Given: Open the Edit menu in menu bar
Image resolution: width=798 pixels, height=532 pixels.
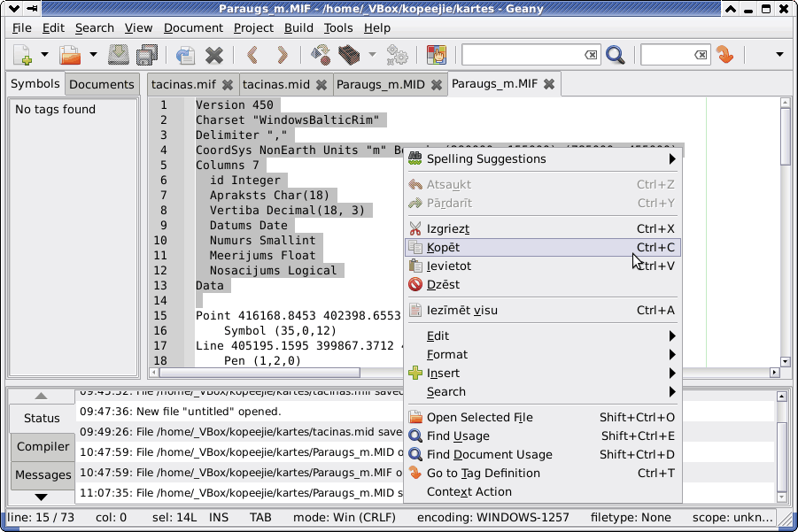Looking at the screenshot, I should point(53,28).
